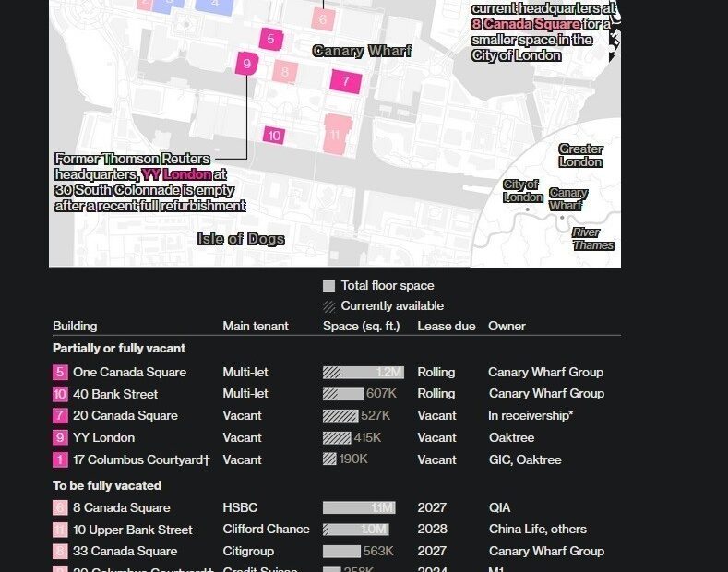Click the 'QIA' owner cell
Screen dimensions: 728x572
[499, 507]
